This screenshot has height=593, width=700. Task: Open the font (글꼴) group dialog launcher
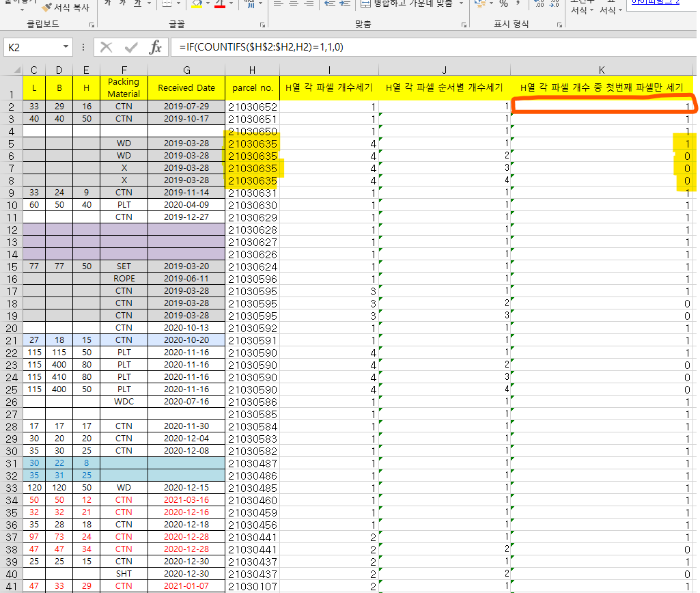(262, 25)
